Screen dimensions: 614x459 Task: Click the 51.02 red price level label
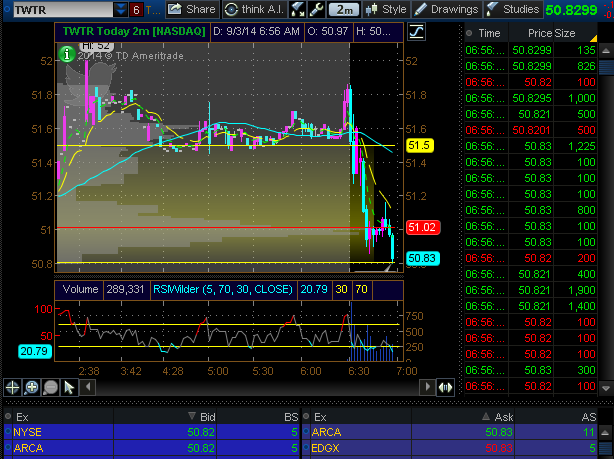[422, 227]
